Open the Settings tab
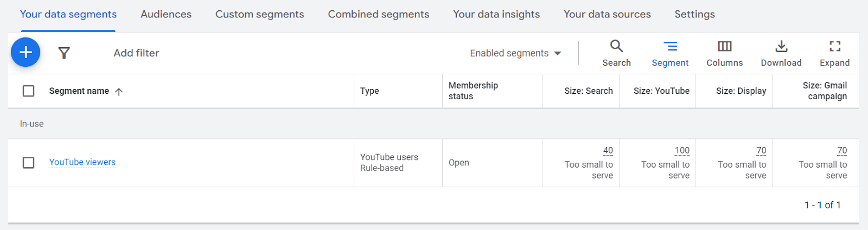 [x=694, y=15]
